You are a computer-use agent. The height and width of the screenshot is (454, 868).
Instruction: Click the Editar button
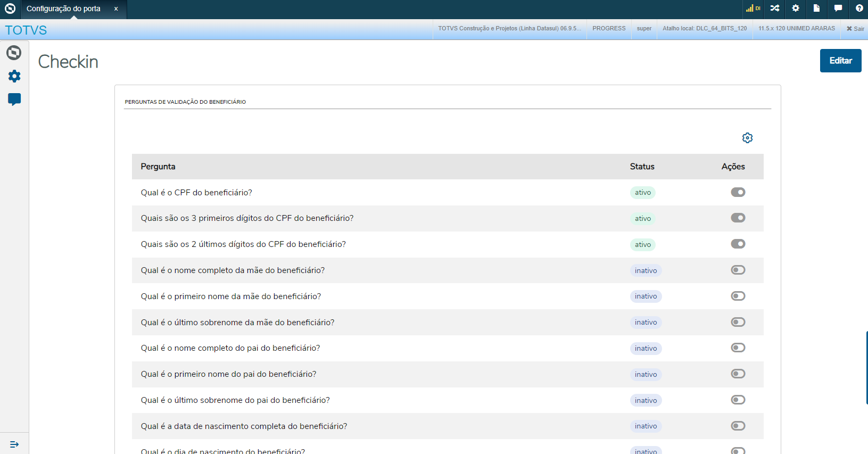(840, 61)
